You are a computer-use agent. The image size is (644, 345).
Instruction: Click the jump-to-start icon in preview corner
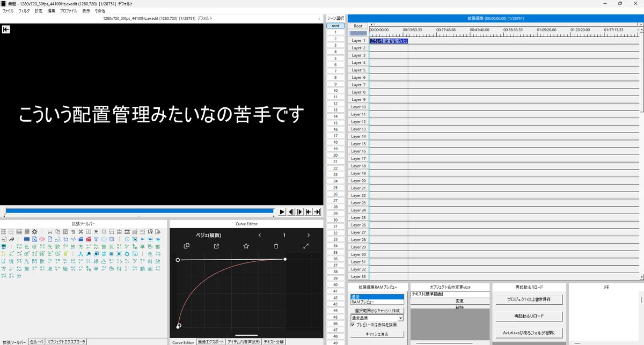pos(6,30)
